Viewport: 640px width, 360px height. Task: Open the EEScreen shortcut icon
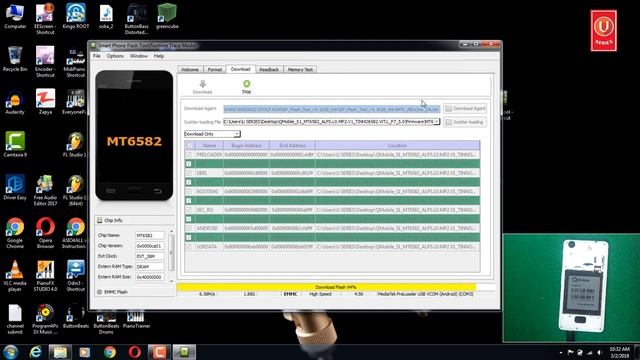click(45, 18)
